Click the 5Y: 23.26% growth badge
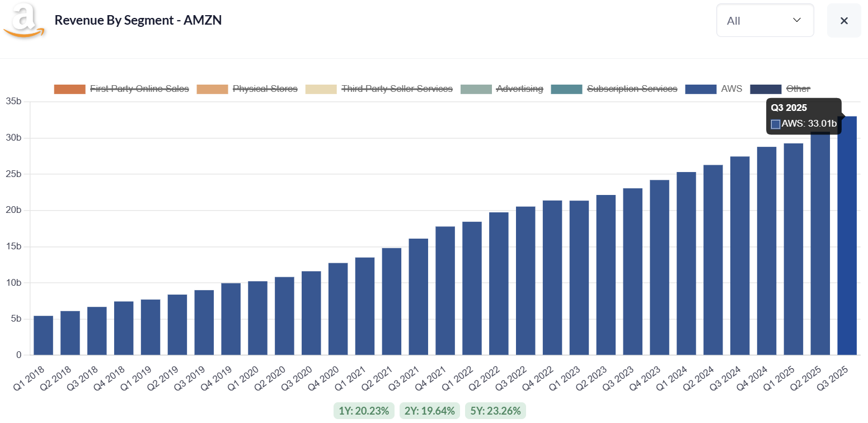Screen dimensions: 868x423 pos(496,411)
